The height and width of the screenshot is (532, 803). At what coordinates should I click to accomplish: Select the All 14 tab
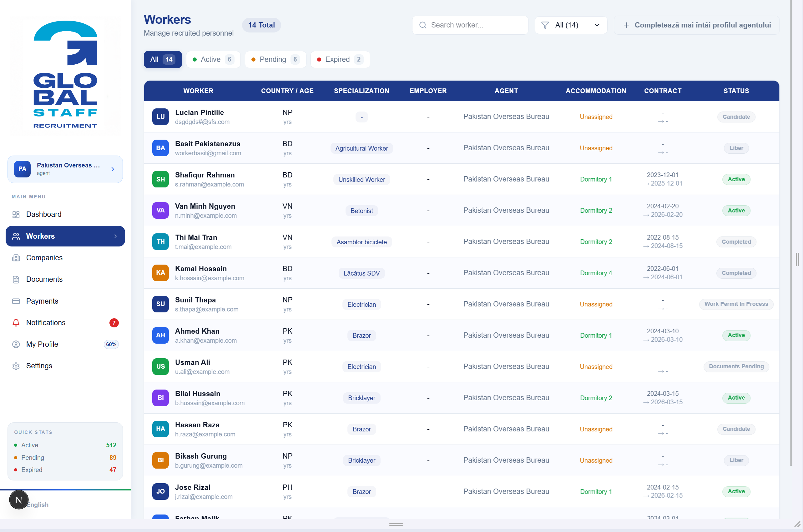click(x=163, y=59)
